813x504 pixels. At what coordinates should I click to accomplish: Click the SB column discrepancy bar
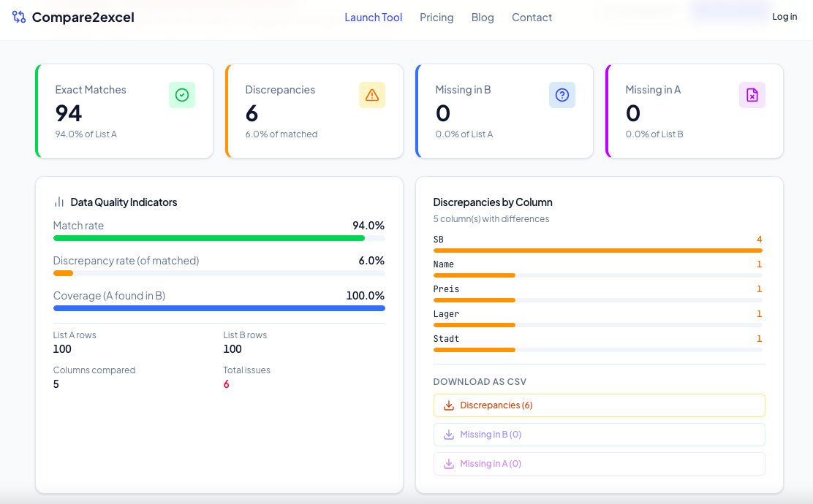(x=598, y=251)
